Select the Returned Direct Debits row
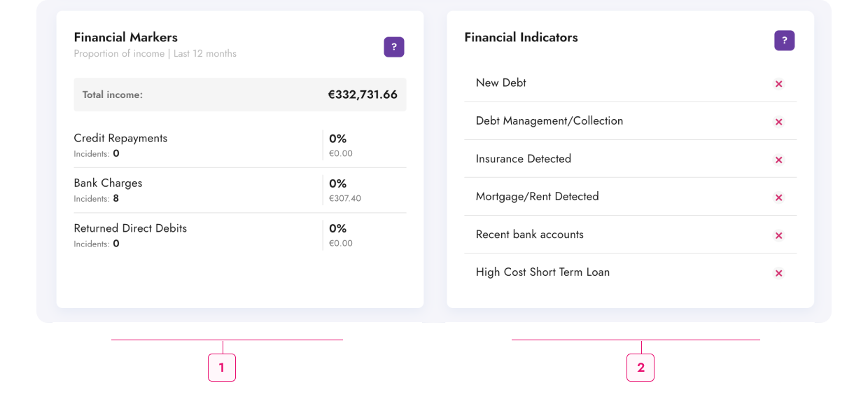Image resolution: width=868 pixels, height=404 pixels. tap(240, 235)
